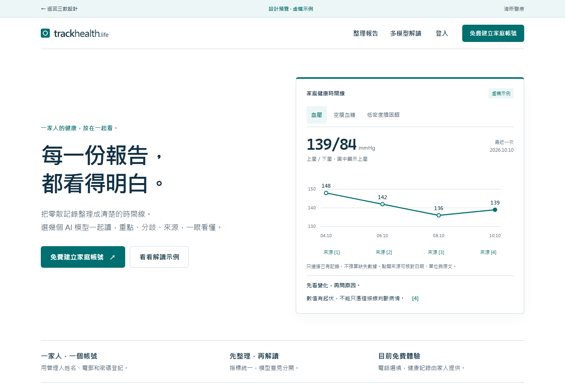Click the date 2026.10.10
This screenshot has height=392, width=565.
501,150
